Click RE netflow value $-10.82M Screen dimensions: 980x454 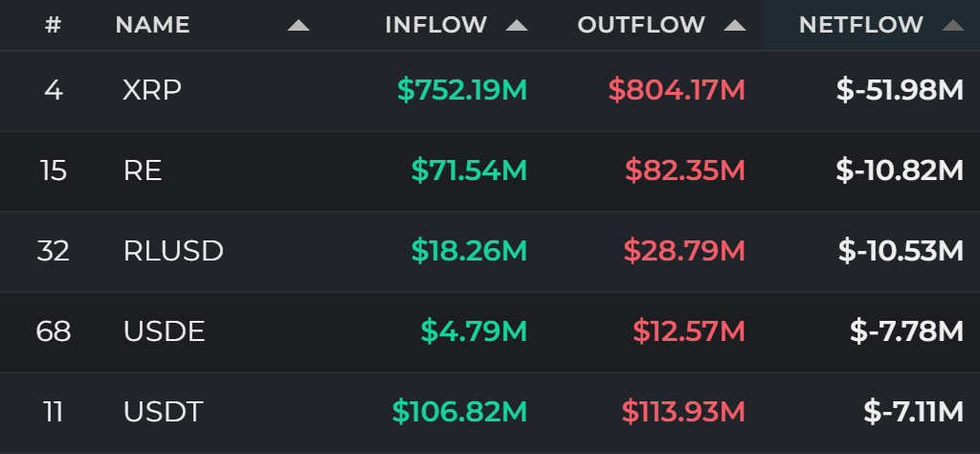[x=900, y=170]
